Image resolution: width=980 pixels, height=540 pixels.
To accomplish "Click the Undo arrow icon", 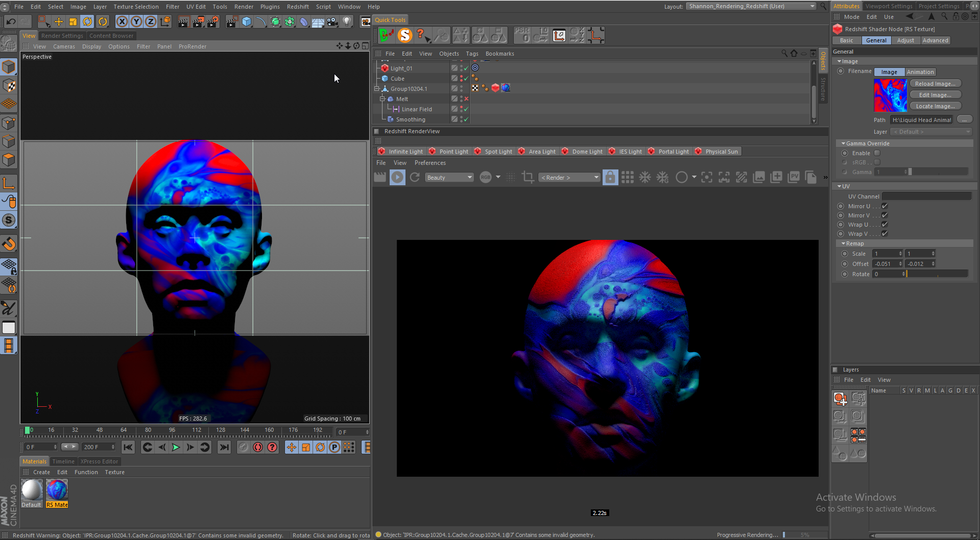I will pyautogui.click(x=11, y=21).
